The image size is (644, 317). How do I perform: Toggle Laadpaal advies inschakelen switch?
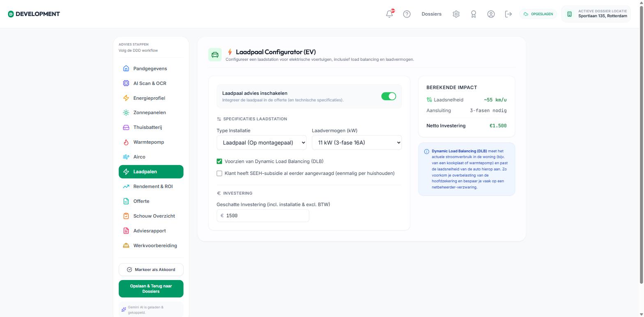(x=389, y=96)
